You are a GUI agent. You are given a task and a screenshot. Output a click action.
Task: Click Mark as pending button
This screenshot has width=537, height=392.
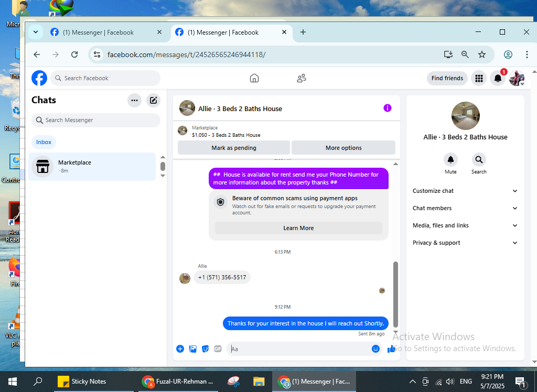tap(234, 148)
